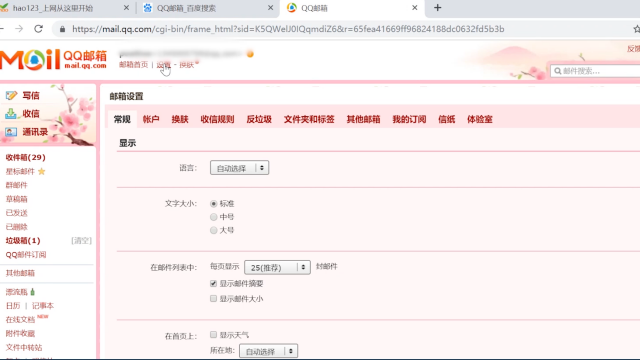Open 收件箱(29) inbox folder
Image resolution: width=640 pixels, height=360 pixels.
(25, 158)
